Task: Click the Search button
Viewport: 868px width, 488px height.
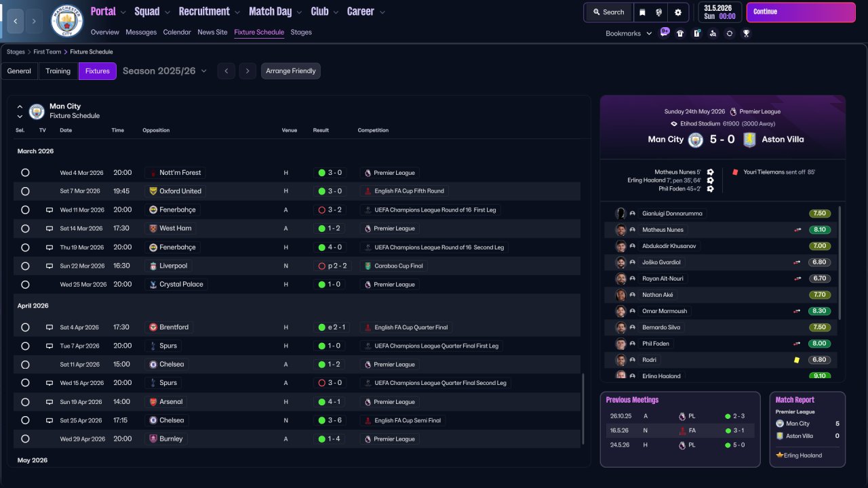Action: click(608, 12)
